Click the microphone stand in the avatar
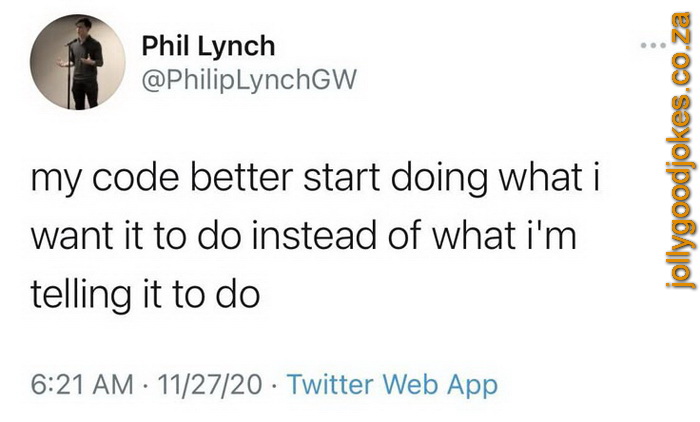Viewport: 700px width, 422px height. [x=69, y=74]
